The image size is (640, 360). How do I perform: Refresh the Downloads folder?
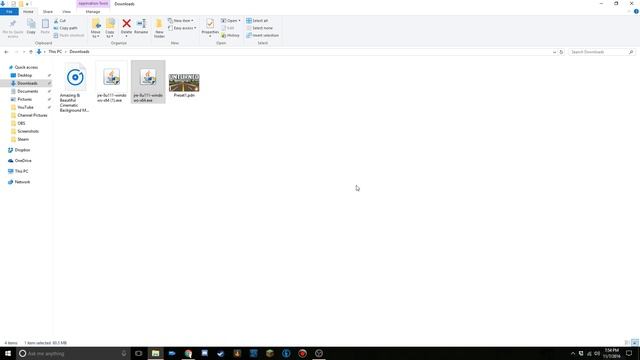[x=561, y=52]
